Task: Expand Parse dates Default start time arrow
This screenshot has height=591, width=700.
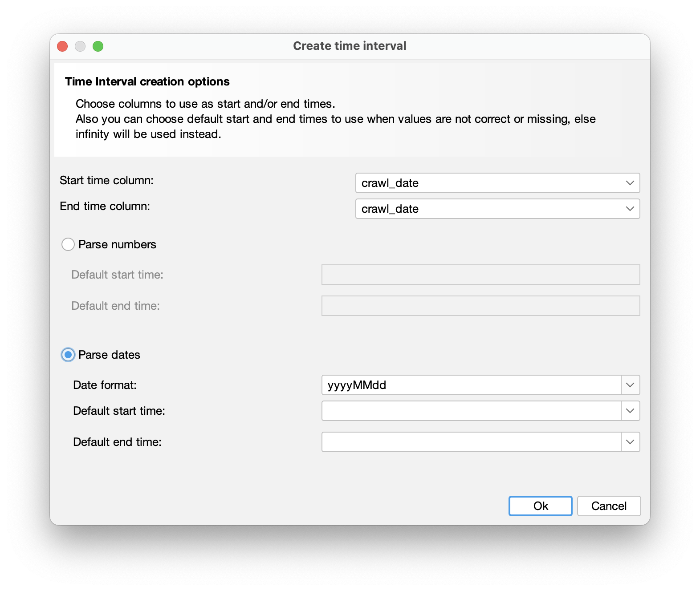Action: click(630, 411)
